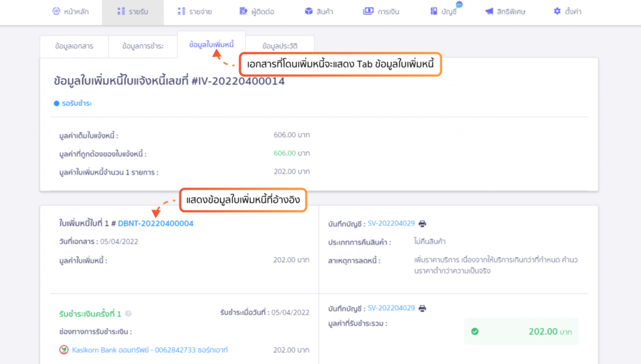Open the หน้าหลัก home menu

(x=71, y=12)
